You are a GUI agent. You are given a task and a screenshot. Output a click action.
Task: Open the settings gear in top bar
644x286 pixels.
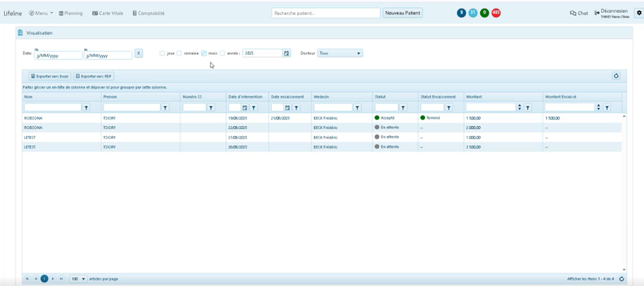tap(639, 13)
